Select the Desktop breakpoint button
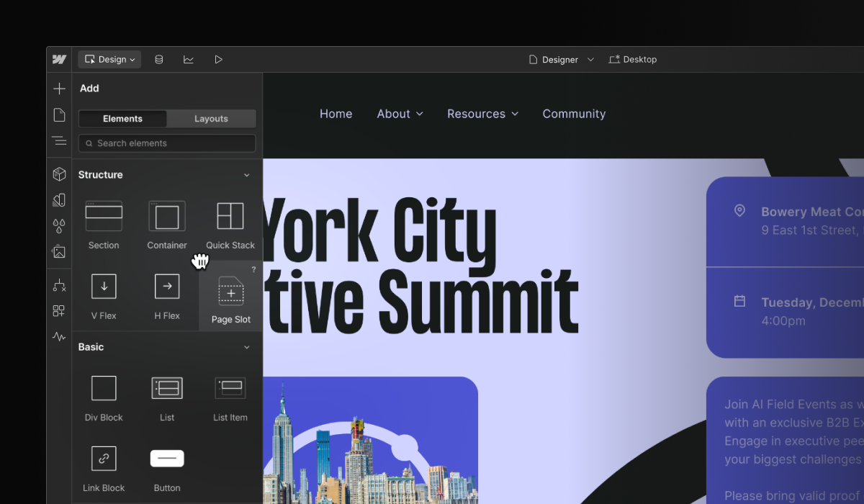Screen dimensions: 864x504 (x=633, y=60)
